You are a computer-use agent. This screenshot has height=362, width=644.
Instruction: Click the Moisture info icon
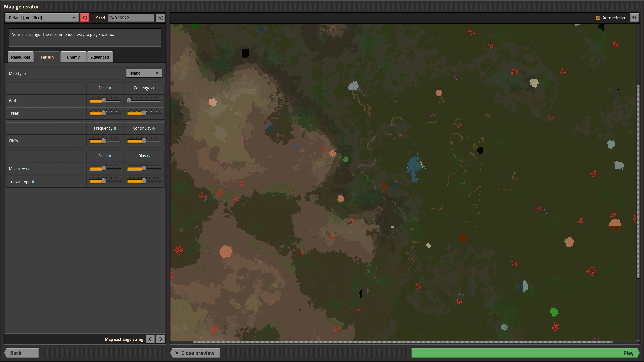(27, 169)
